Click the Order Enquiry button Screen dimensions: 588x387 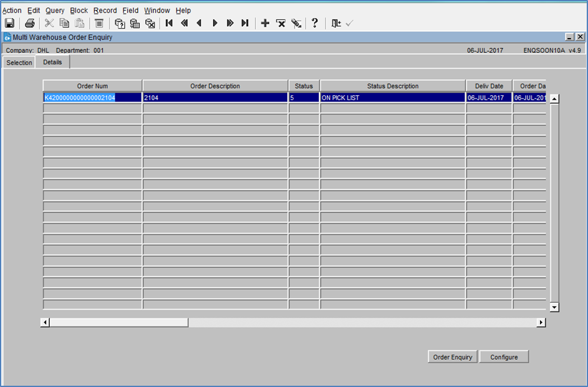click(x=453, y=357)
